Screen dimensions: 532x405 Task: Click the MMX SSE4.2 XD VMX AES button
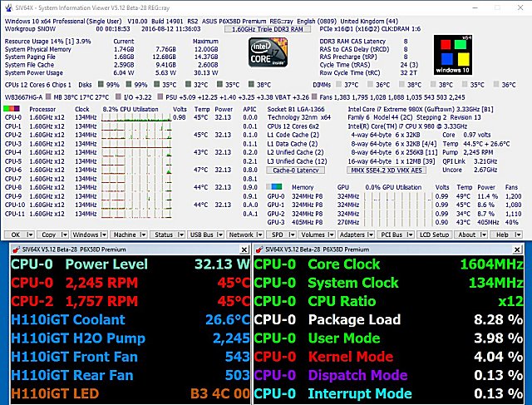click(387, 170)
